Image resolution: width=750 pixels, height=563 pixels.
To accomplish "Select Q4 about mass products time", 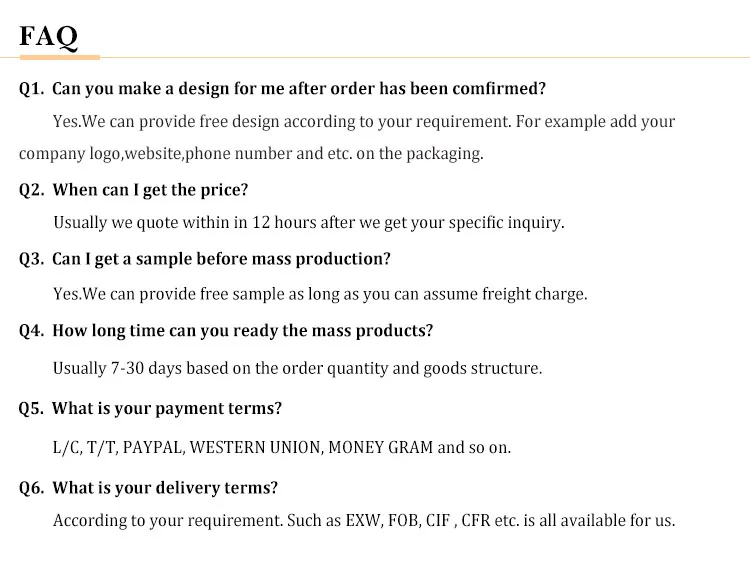I will pos(243,331).
